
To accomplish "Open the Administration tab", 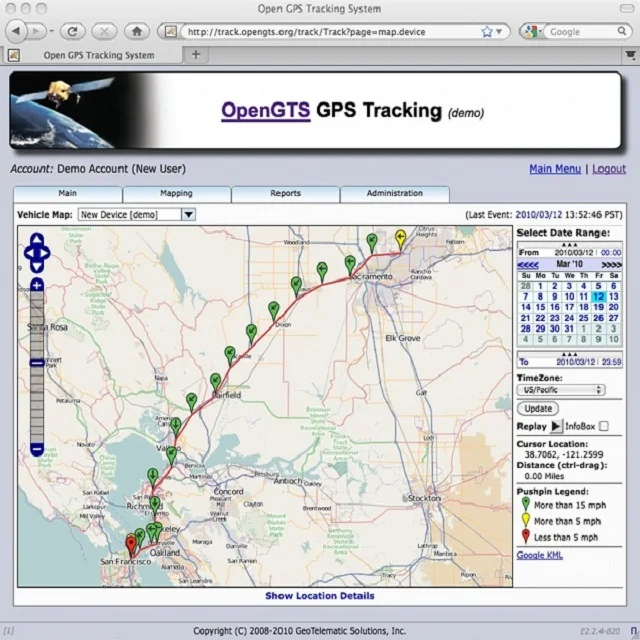I will point(395,193).
